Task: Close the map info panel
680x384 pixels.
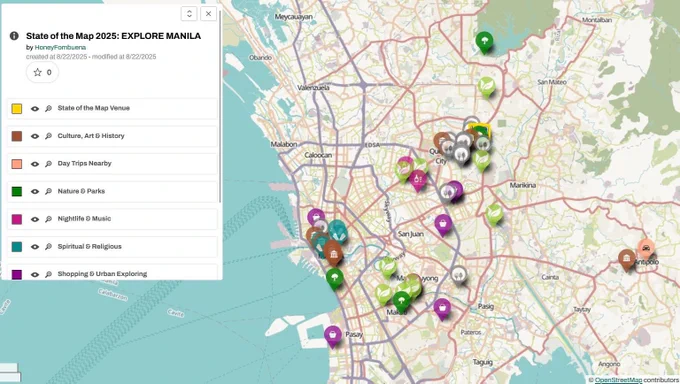Action: tap(209, 14)
